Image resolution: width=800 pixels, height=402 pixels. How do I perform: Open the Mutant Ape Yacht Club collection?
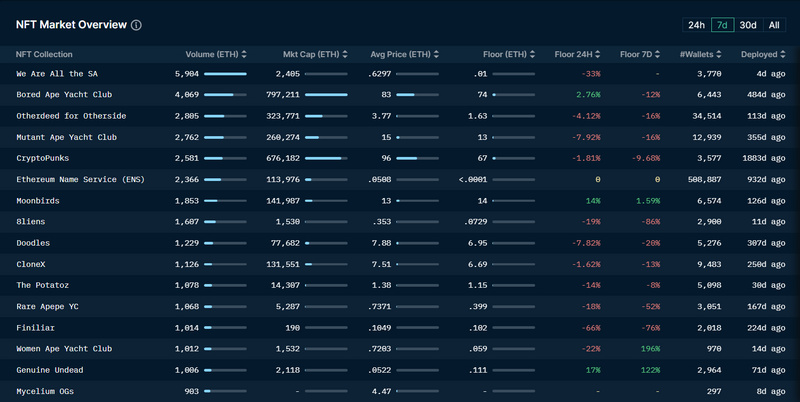click(x=66, y=137)
